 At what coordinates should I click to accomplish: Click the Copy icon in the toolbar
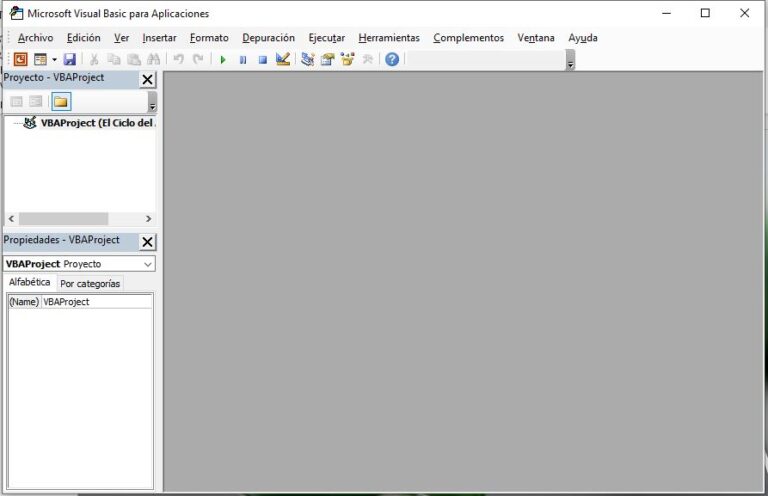pos(114,59)
